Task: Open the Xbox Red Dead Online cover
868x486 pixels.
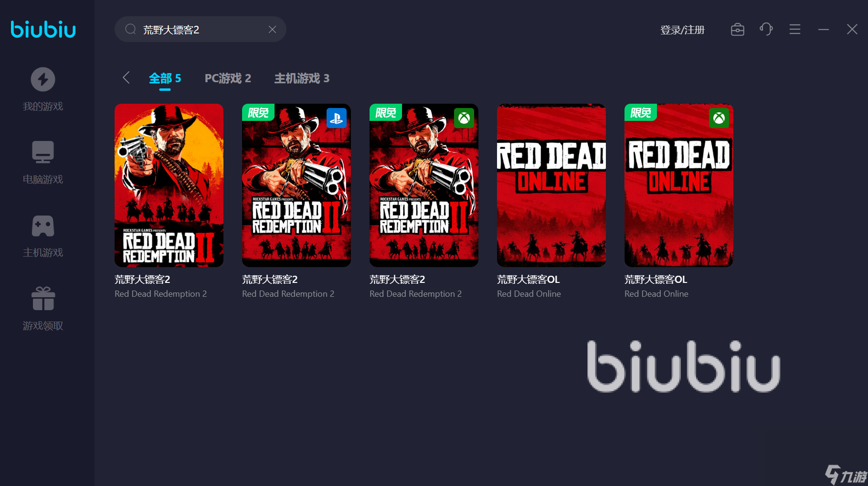Action: [x=679, y=185]
